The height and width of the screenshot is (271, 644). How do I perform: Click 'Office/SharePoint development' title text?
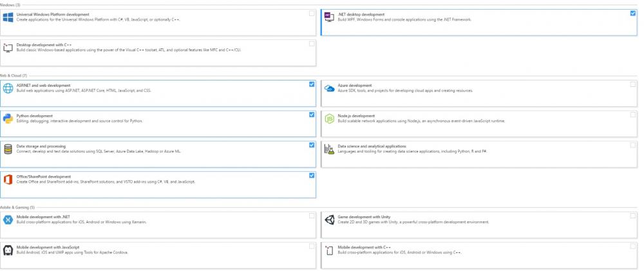click(44, 176)
